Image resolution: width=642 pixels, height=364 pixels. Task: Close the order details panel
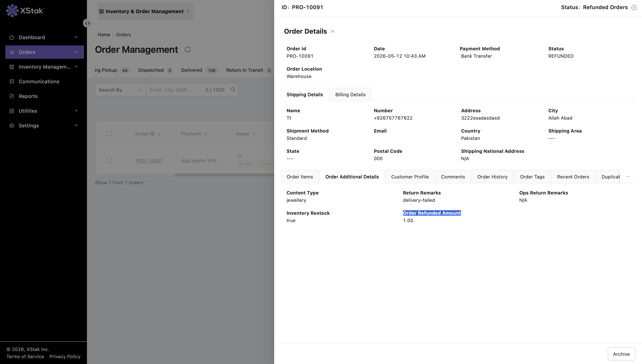tap(634, 8)
